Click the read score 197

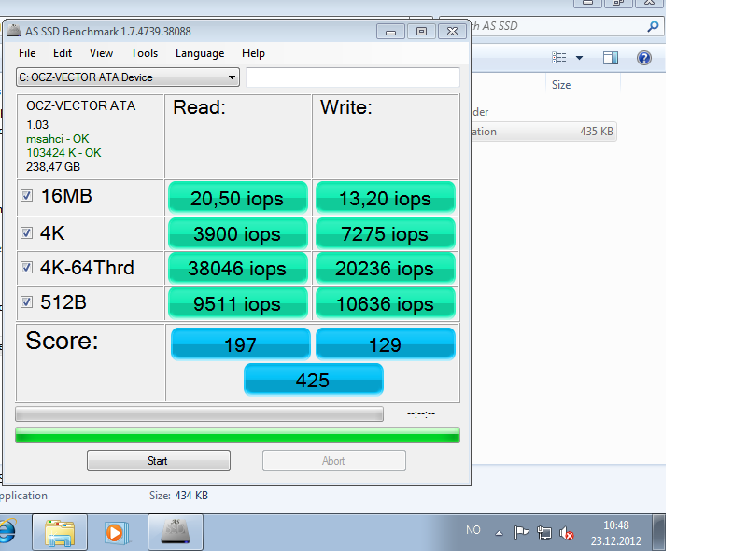(x=241, y=343)
